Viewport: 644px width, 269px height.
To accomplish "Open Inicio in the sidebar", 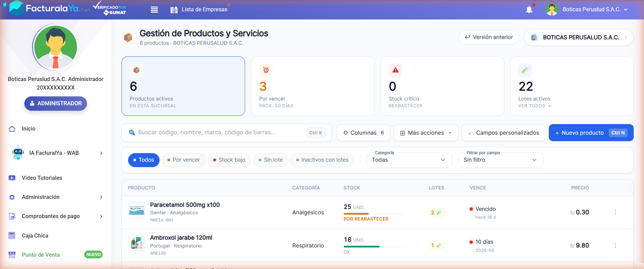I will [29, 129].
